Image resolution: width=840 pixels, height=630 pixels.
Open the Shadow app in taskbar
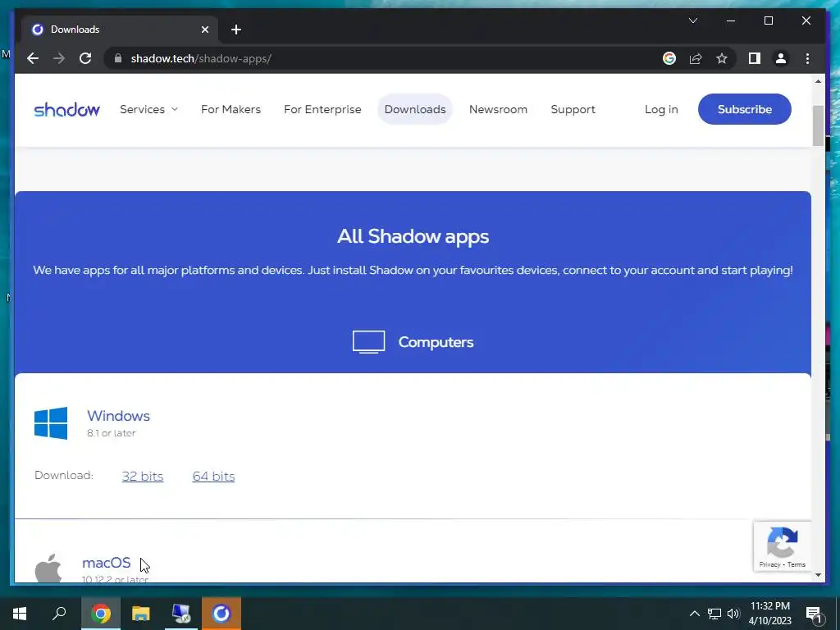pos(221,614)
